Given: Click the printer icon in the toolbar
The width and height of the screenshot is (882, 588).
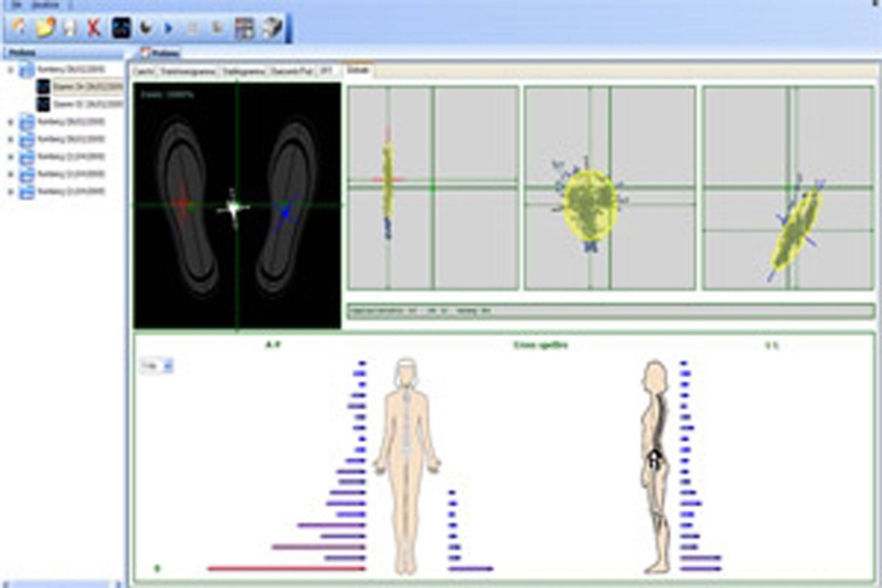Looking at the screenshot, I should [x=272, y=28].
